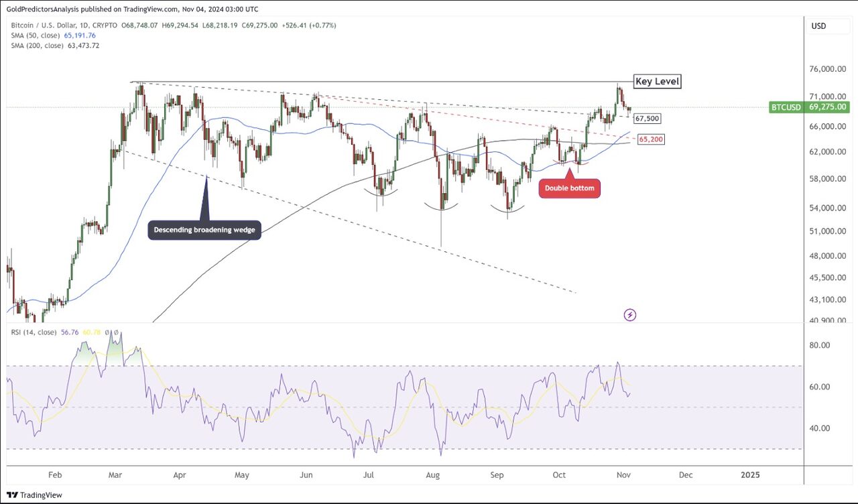Image resolution: width=858 pixels, height=504 pixels.
Task: Click the RSI 40.00 axis label
Action: (819, 428)
